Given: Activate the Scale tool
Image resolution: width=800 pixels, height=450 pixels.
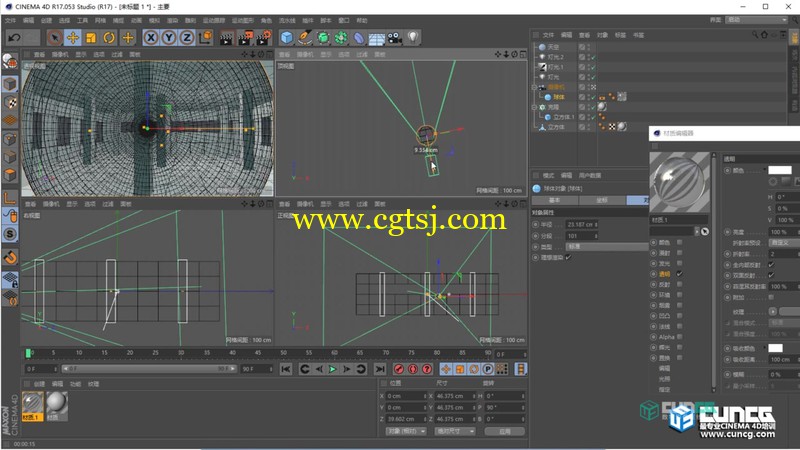Looking at the screenshot, I should click(91, 38).
